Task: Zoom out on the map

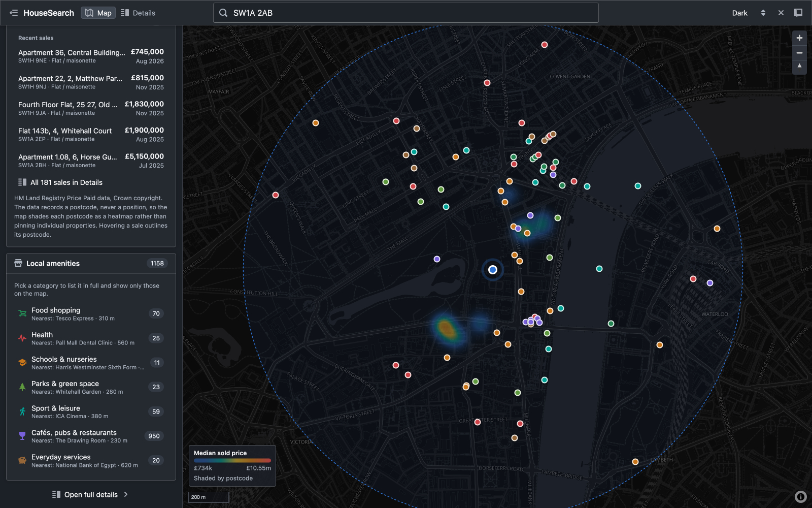Action: 799,52
